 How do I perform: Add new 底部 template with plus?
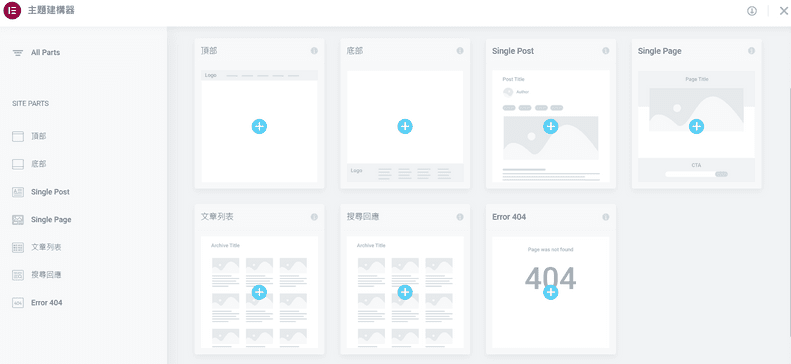405,127
